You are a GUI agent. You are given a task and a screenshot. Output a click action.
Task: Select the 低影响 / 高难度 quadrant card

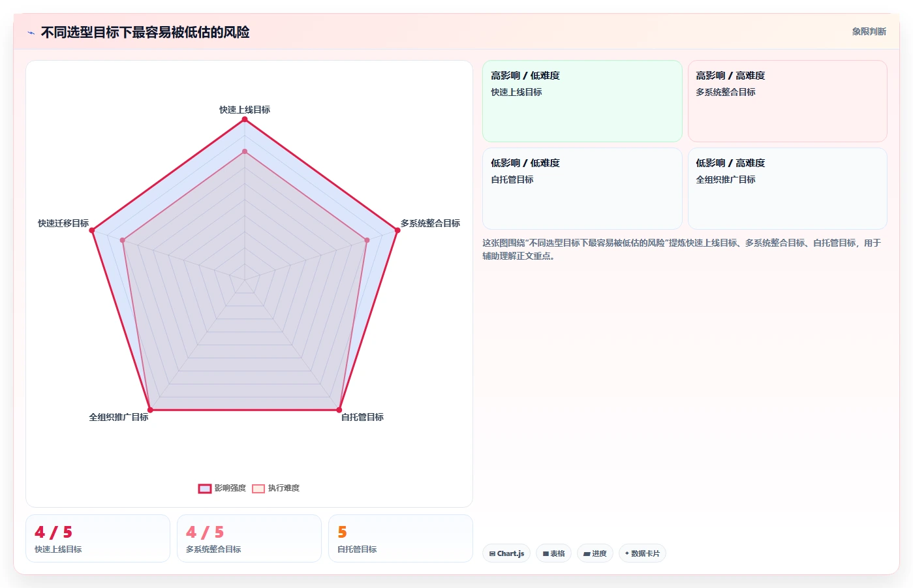point(787,189)
